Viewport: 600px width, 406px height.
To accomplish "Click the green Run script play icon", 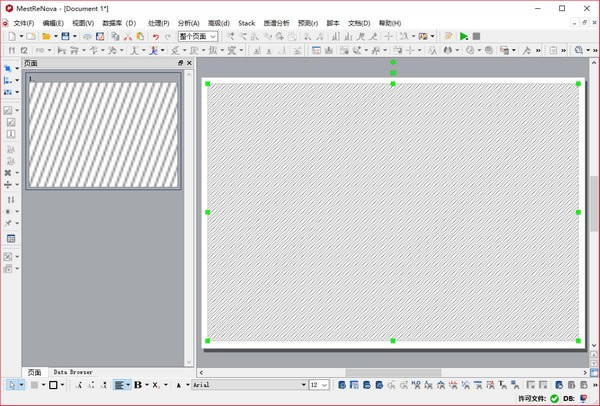I will [463, 36].
